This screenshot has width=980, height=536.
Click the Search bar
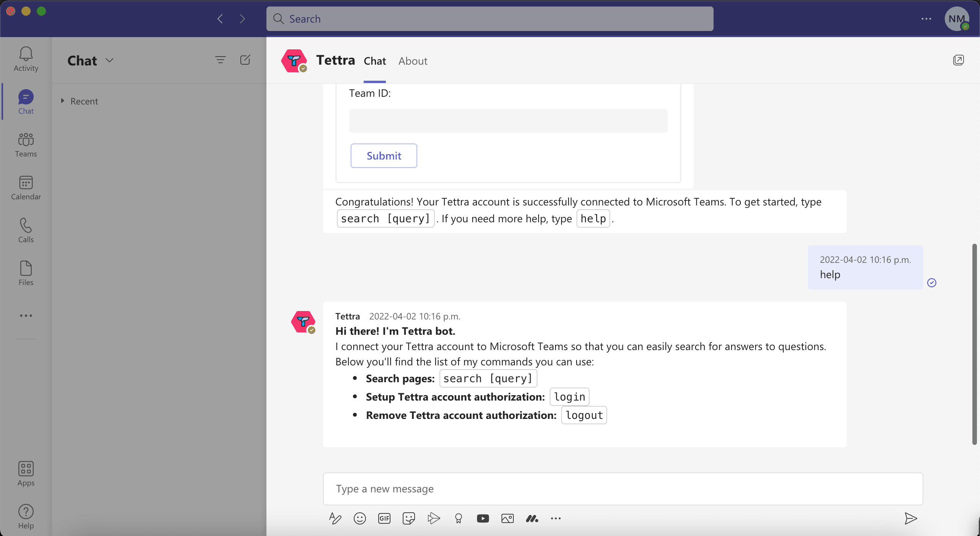tap(490, 19)
